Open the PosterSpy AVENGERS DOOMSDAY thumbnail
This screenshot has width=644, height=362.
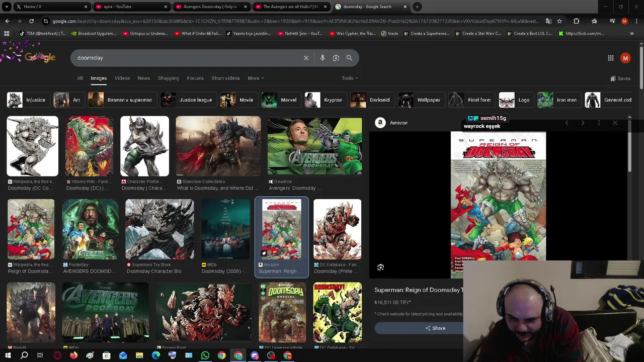click(90, 229)
